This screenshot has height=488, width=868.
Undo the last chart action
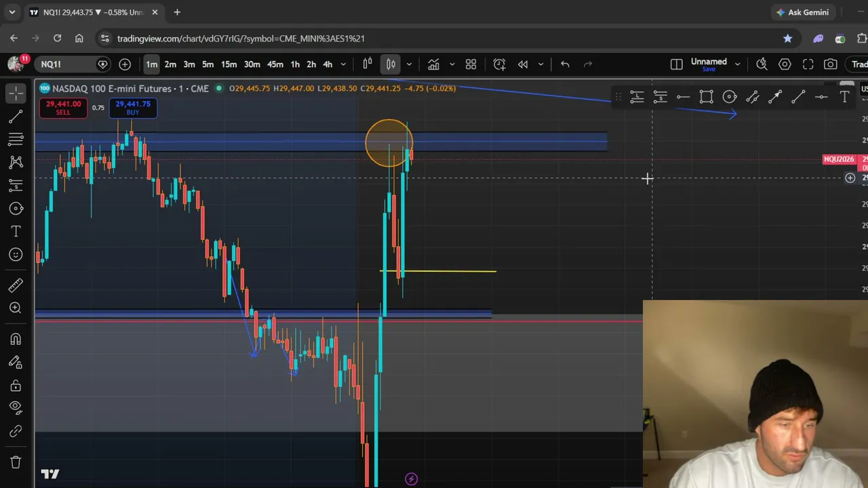pyautogui.click(x=565, y=64)
